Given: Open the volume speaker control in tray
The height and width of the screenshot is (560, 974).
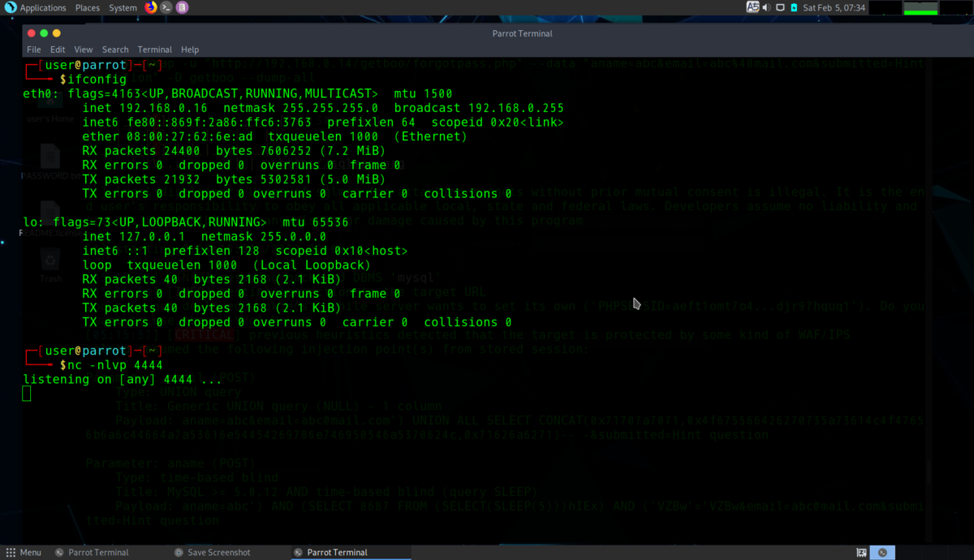Looking at the screenshot, I should tap(767, 7).
